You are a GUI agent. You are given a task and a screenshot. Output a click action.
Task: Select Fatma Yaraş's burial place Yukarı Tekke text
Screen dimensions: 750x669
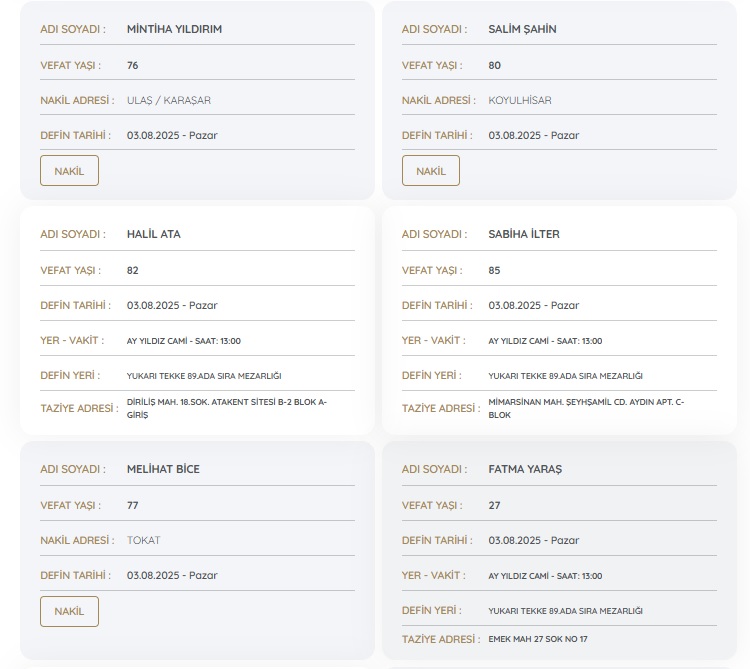point(565,611)
